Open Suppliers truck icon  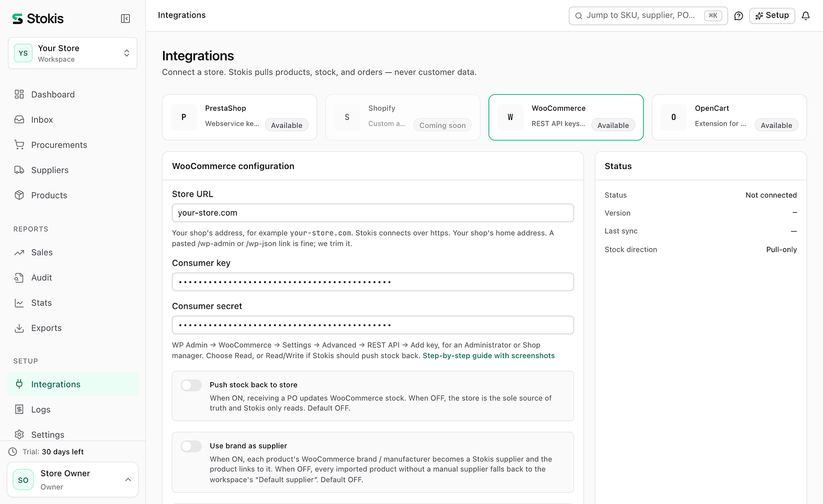tap(19, 170)
